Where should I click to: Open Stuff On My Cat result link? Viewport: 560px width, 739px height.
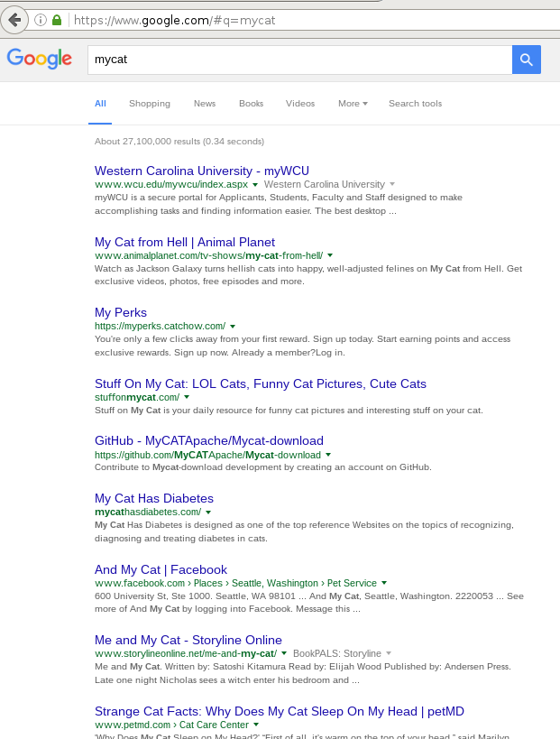click(261, 383)
